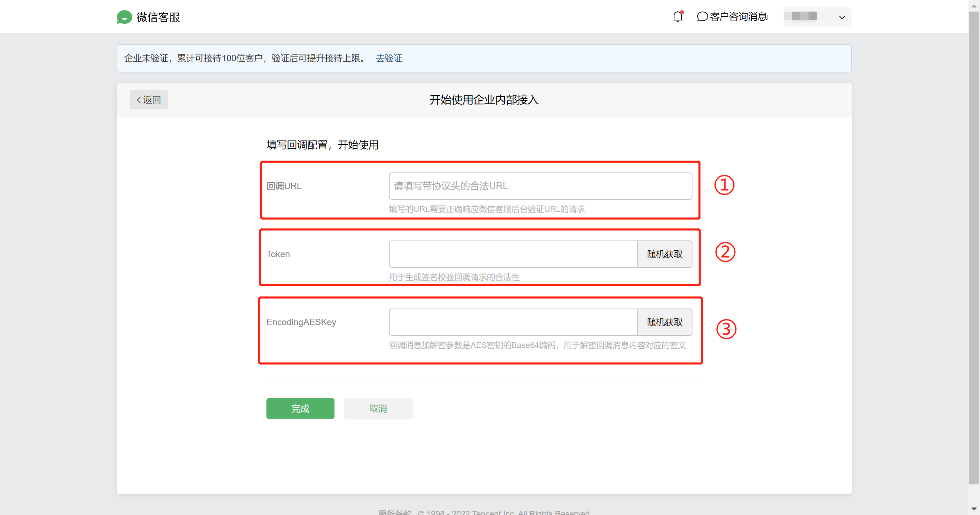This screenshot has height=515, width=980.
Task: Click the back chevron in 返回 button
Action: 138,100
